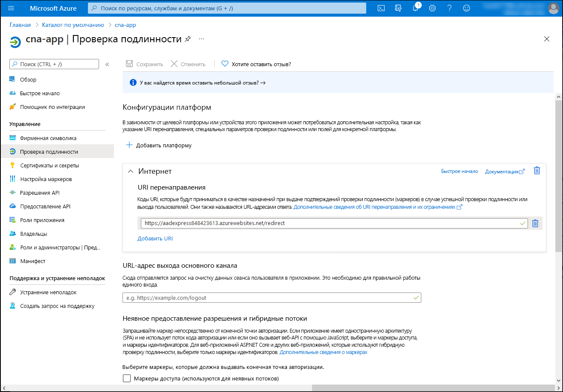Pin the cna-app blade with the pin icon
Image resolution: width=563 pixels, height=392 pixels.
[x=188, y=39]
